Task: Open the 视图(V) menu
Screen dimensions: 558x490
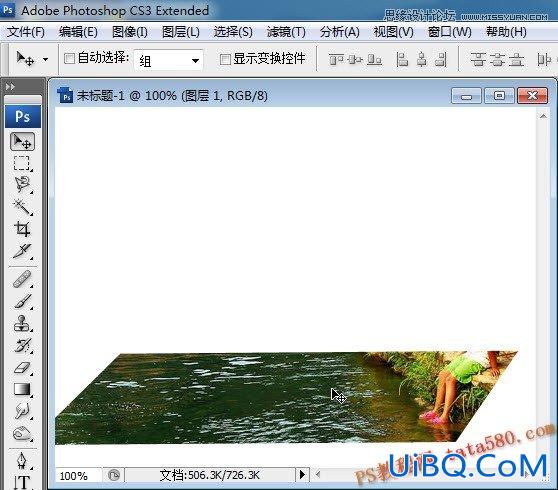Action: point(393,32)
